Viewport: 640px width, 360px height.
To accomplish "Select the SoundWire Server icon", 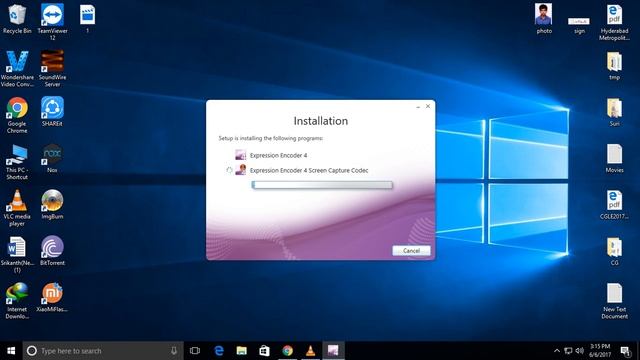I will [x=52, y=68].
